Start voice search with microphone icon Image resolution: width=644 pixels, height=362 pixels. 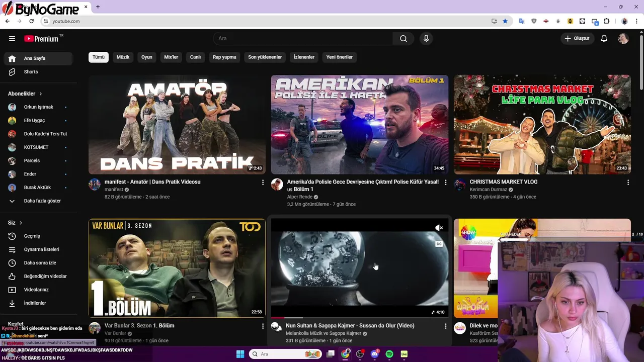click(426, 39)
